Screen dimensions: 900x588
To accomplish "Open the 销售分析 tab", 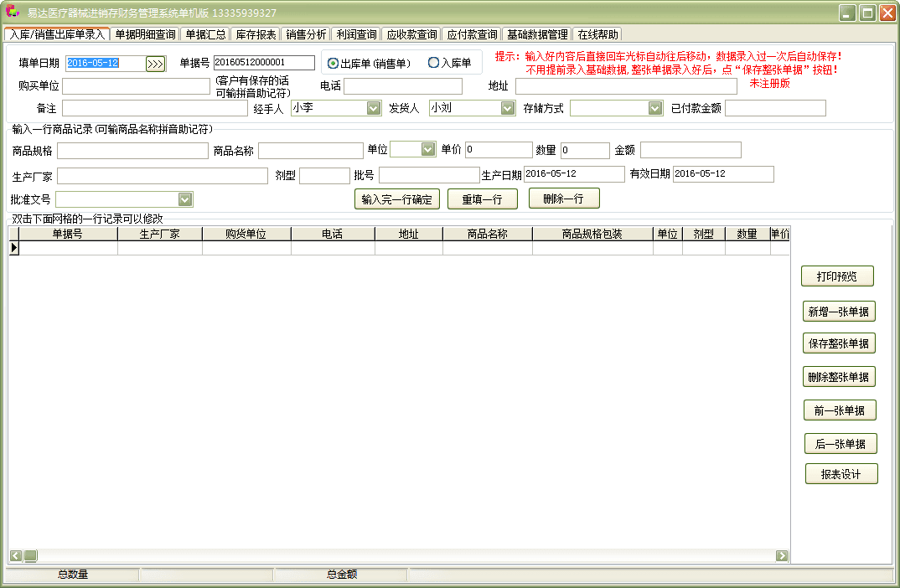I will click(307, 34).
